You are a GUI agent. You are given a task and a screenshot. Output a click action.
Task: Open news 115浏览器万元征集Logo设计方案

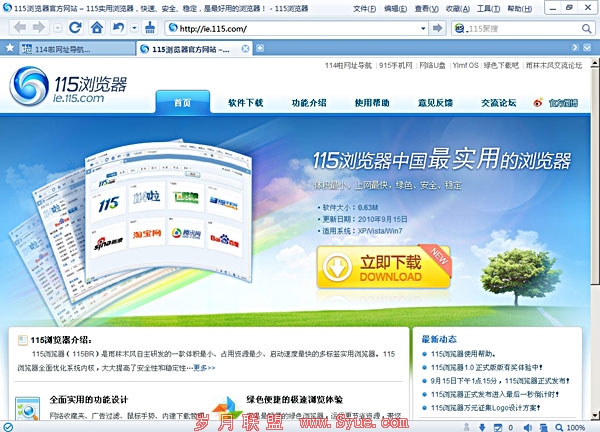pos(486,408)
